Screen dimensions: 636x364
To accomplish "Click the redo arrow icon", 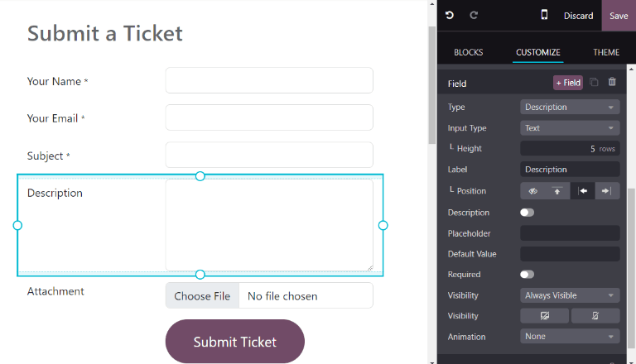I will (x=475, y=15).
